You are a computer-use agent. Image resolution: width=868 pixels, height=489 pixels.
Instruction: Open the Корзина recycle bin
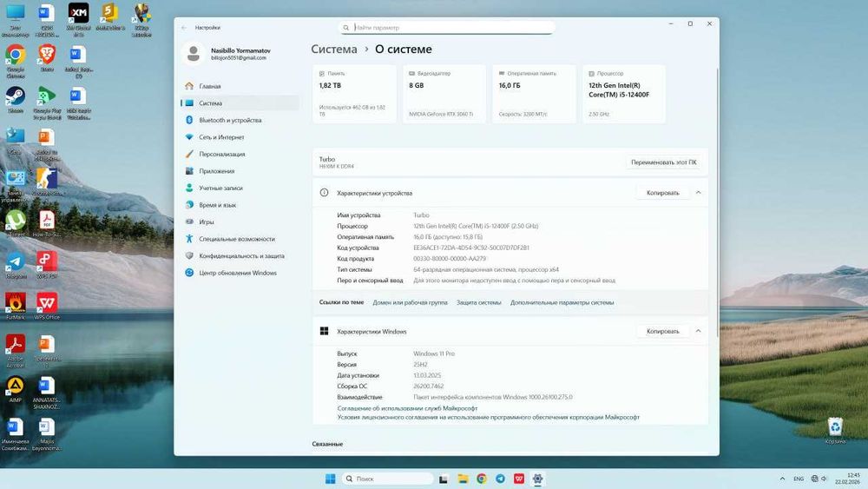(835, 432)
